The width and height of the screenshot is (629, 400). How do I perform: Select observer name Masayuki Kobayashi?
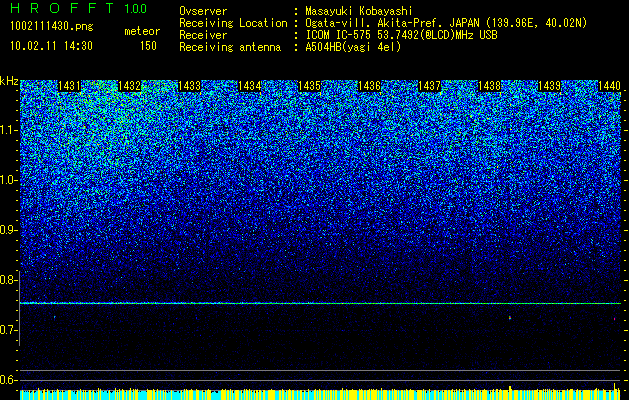pos(359,11)
